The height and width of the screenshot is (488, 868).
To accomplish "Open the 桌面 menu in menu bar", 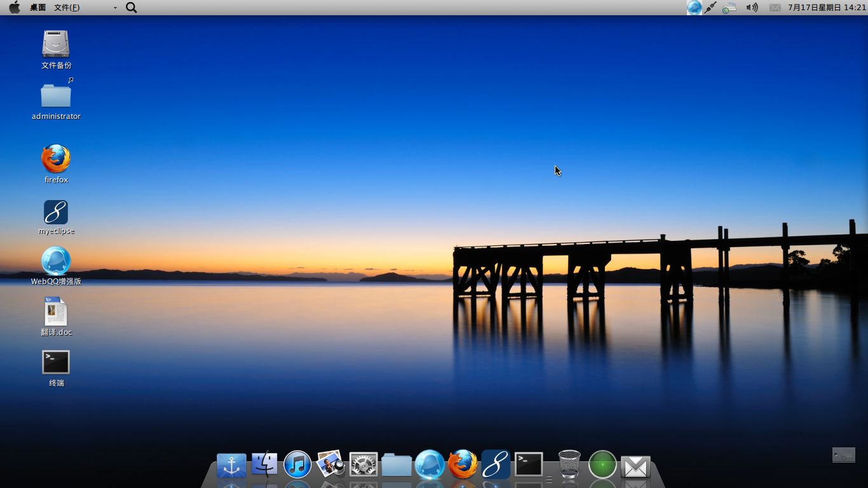I will click(x=38, y=8).
